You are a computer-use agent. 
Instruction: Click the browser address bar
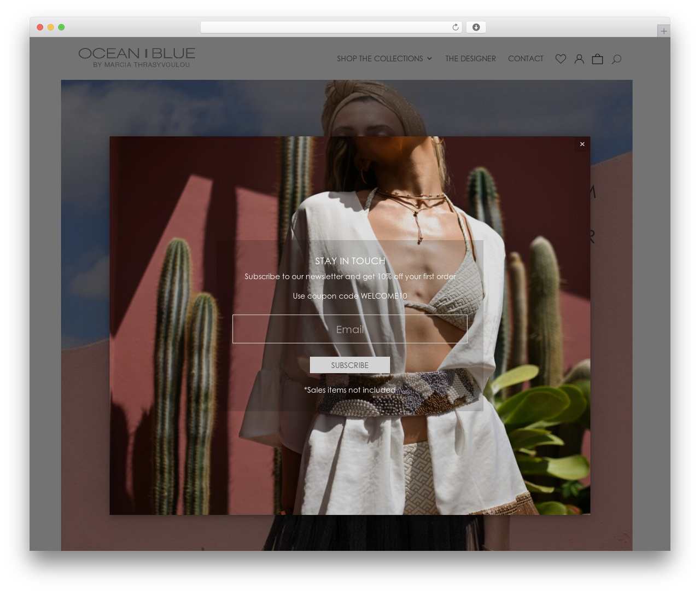coord(331,27)
